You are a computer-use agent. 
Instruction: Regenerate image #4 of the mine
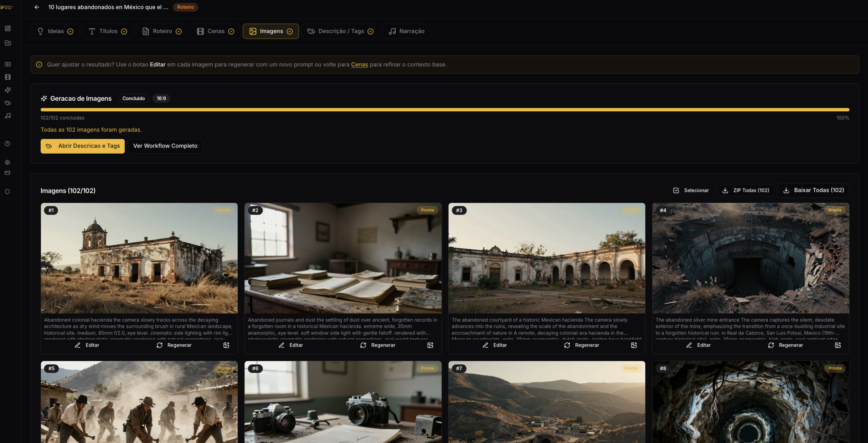[785, 345]
